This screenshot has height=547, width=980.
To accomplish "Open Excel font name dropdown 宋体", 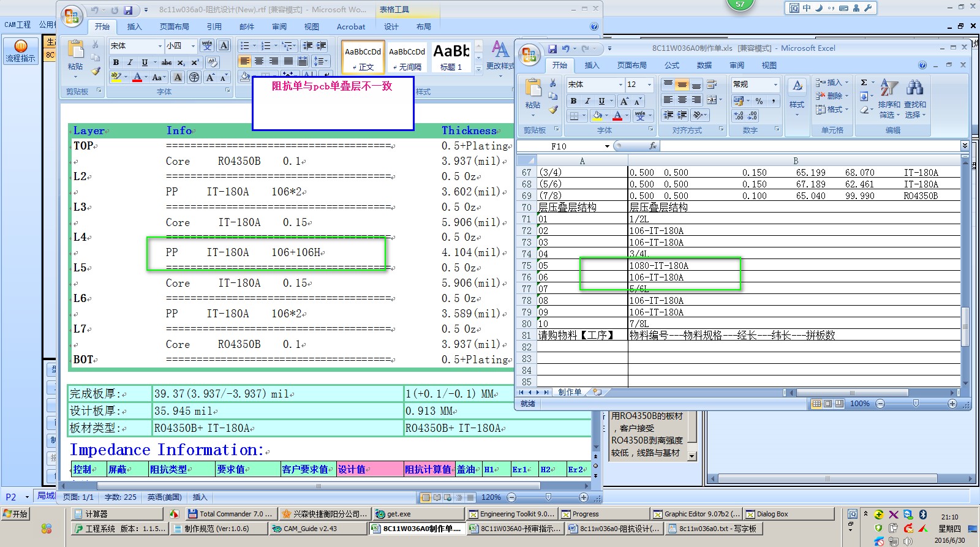I will click(x=620, y=85).
